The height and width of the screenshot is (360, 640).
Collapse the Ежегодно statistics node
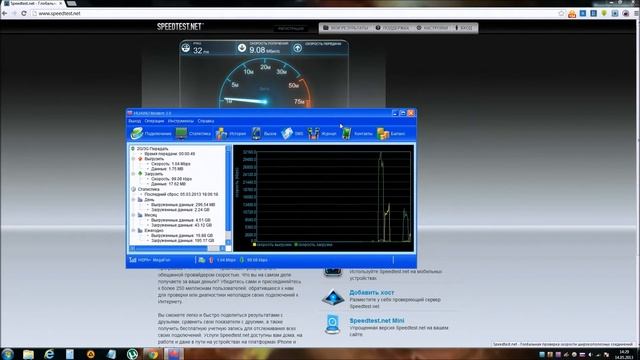[133, 230]
